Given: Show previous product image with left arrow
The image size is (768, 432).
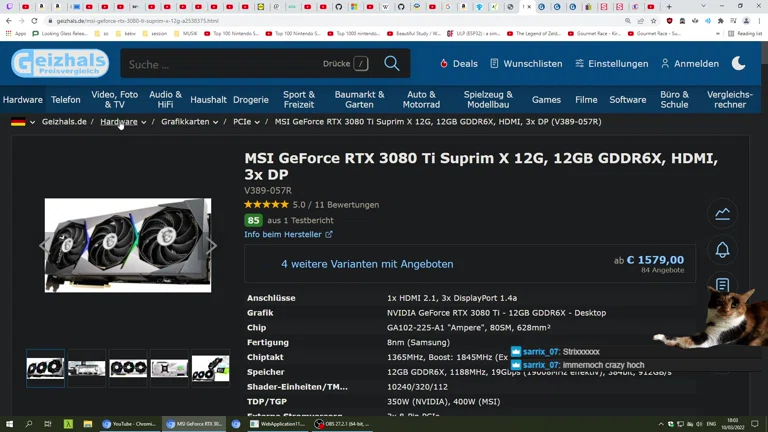Looking at the screenshot, I should 44,245.
